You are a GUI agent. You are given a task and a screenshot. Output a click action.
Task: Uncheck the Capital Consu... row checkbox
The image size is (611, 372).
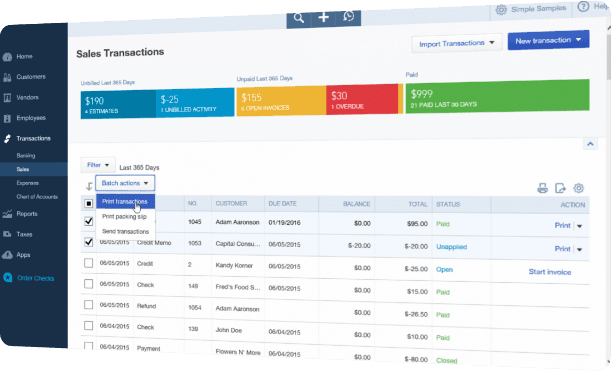pyautogui.click(x=88, y=242)
